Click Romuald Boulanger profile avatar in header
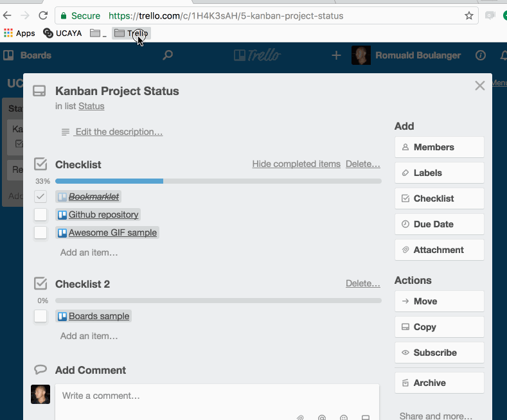Viewport: 507px width, 420px height. click(x=361, y=55)
